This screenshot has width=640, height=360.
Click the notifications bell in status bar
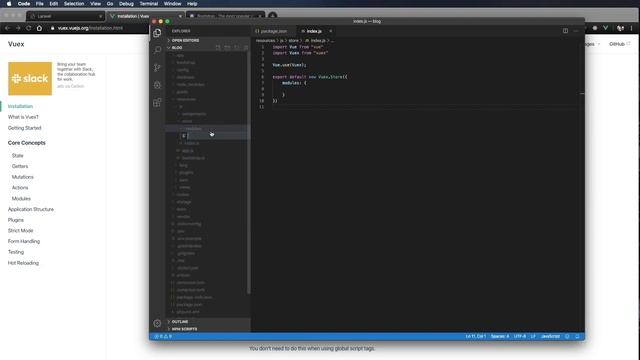[577, 337]
